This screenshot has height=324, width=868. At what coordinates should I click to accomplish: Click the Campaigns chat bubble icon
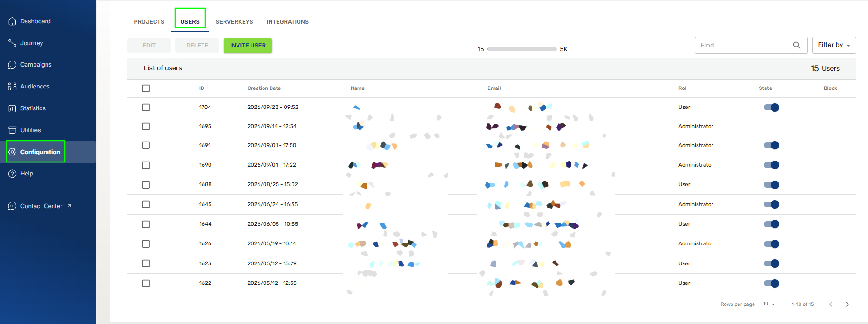(13, 65)
